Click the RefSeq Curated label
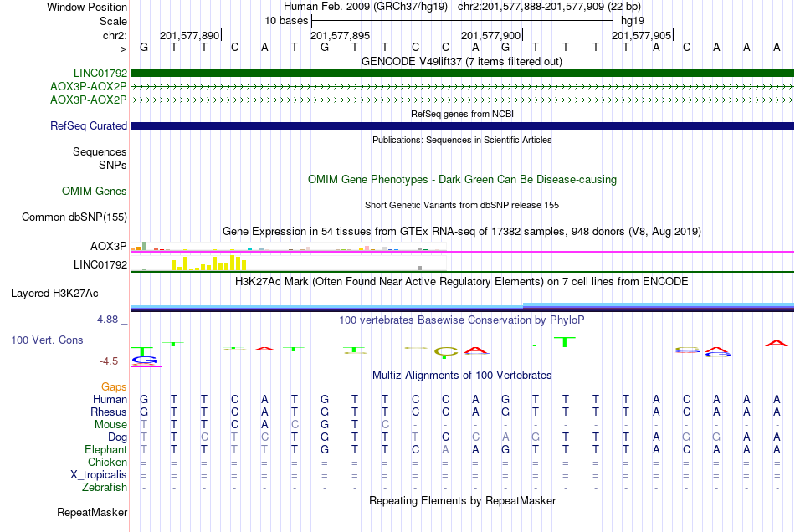This screenshot has height=532, width=795. tap(88, 125)
